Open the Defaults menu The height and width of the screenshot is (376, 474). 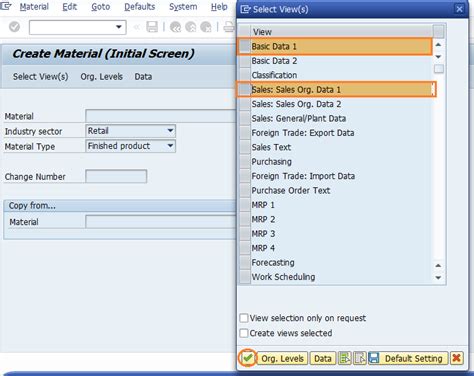click(x=140, y=7)
